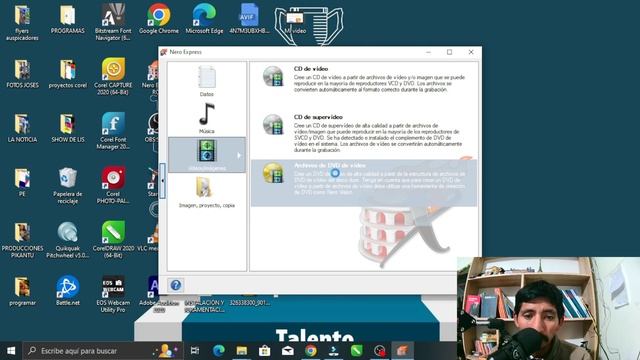Open the LA NOTICIA folder
This screenshot has width=640, height=360.
click(x=22, y=128)
